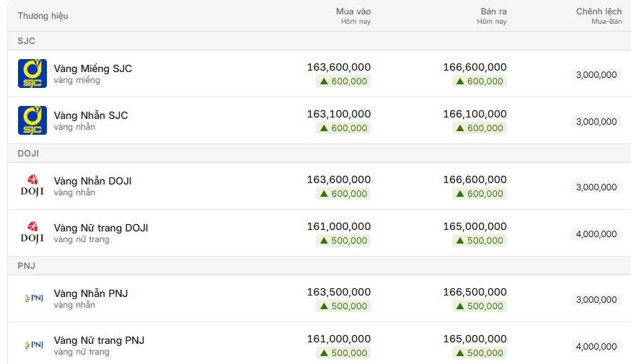Click sell price 165,000,000 for Vàng Nữ trang DOJI
Image resolution: width=631 pixels, height=364 pixels.
(x=475, y=226)
